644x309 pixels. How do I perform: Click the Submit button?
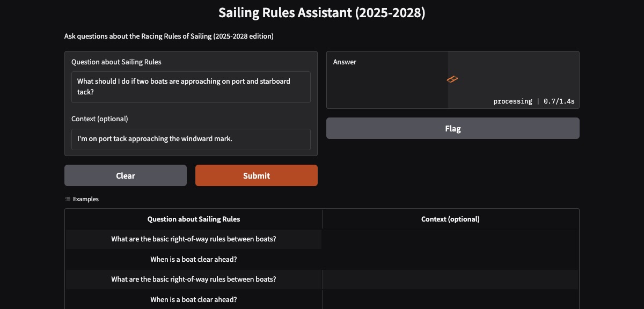click(256, 175)
